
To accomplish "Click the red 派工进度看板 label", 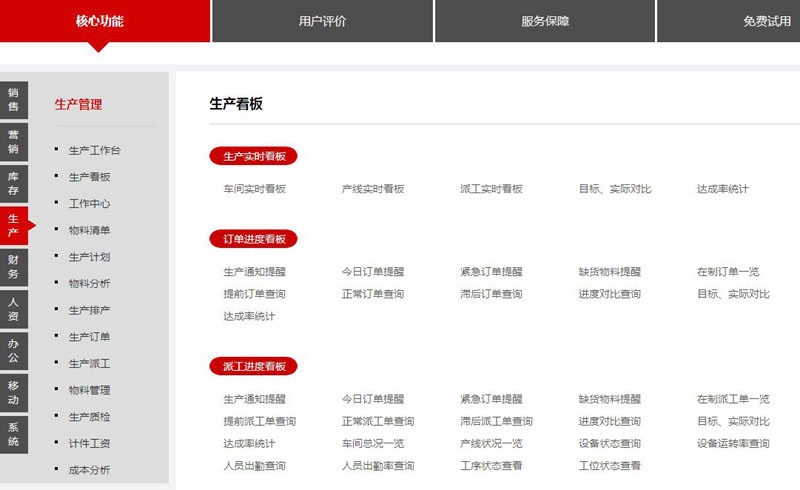I will (x=254, y=367).
